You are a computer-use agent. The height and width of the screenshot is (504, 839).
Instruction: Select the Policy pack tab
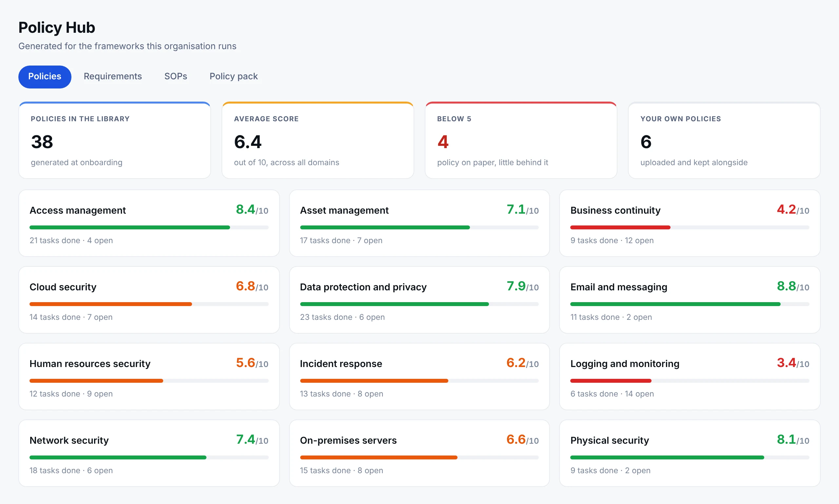click(x=234, y=76)
